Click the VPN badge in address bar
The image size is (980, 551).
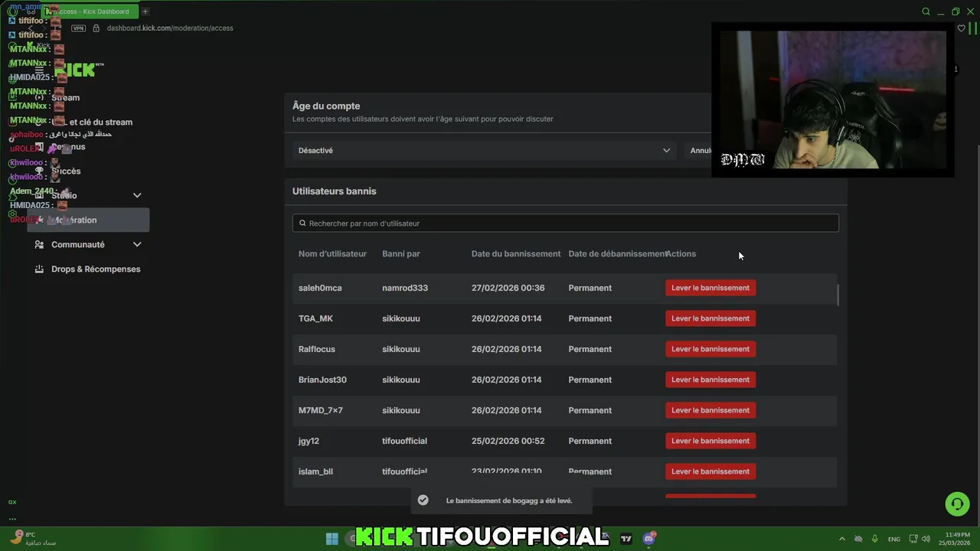click(78, 28)
